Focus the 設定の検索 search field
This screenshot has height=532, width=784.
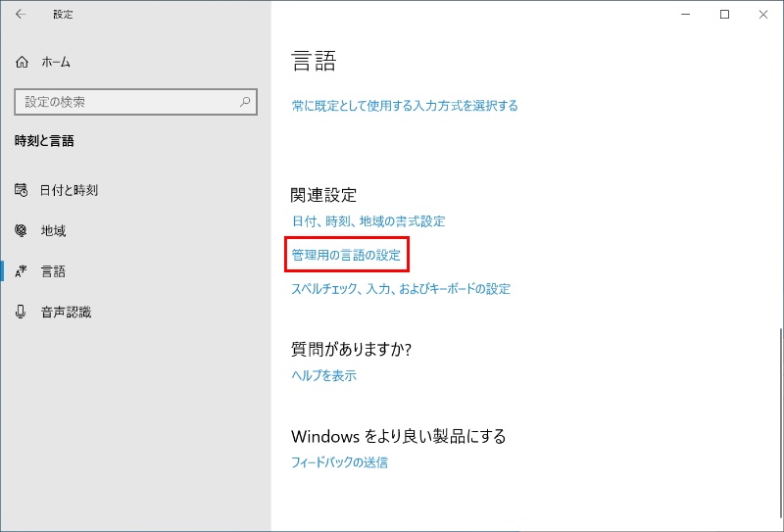(x=122, y=101)
